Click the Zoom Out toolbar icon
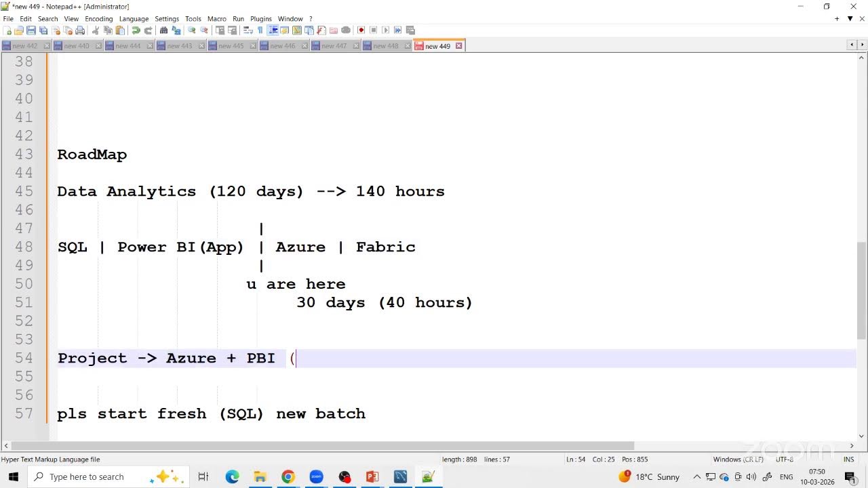 tap(203, 30)
